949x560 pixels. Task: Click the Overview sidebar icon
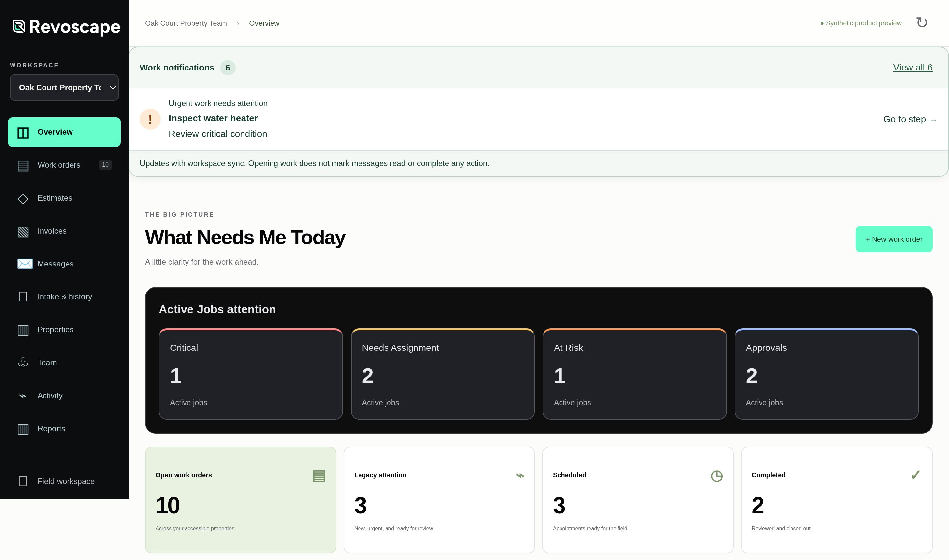click(x=23, y=133)
